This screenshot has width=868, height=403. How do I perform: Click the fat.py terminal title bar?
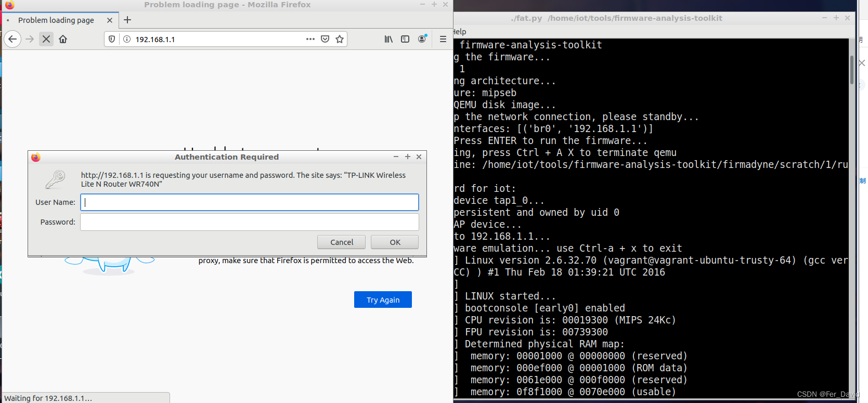click(x=616, y=18)
